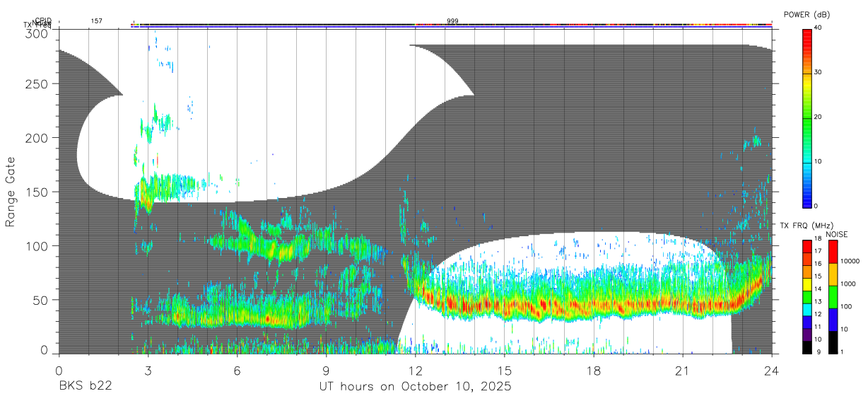
Task: Click the POWER (dB) color bar
Action: [807, 117]
